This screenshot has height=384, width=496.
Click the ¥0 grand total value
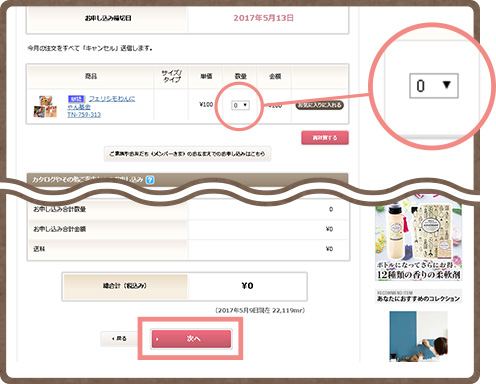point(247,286)
